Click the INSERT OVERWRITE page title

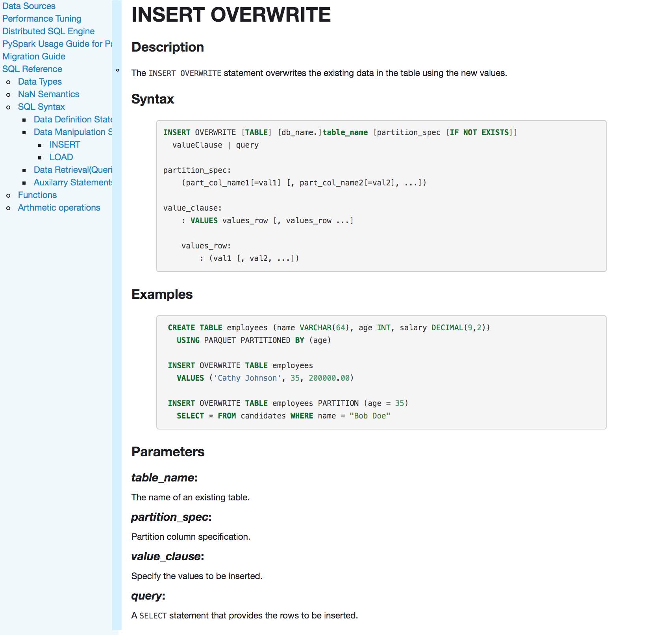[231, 15]
